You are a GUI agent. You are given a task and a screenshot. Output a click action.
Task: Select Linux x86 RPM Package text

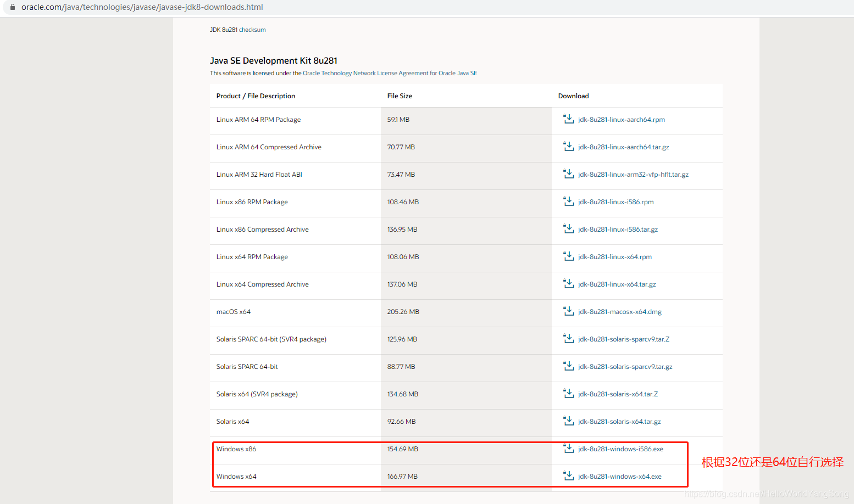(x=252, y=202)
